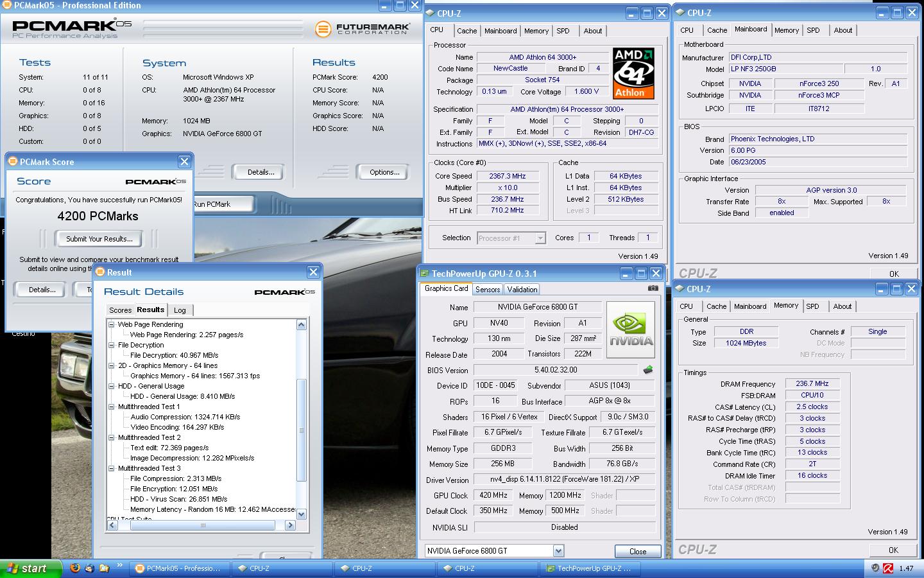Collapse the Multithreaded Test 3 node
The width and height of the screenshot is (924, 578).
pyautogui.click(x=112, y=468)
